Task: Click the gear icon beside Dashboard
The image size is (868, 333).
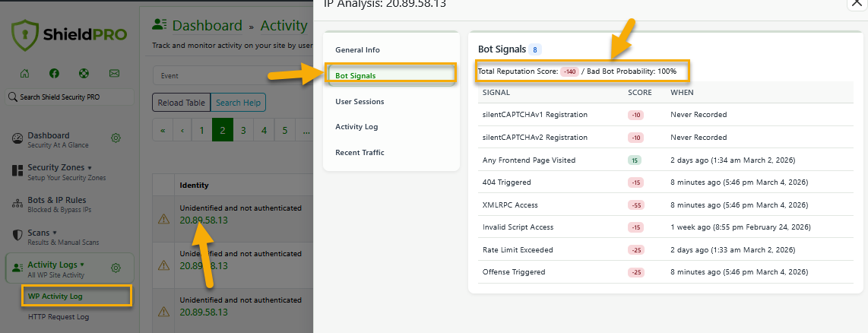Action: tap(116, 138)
